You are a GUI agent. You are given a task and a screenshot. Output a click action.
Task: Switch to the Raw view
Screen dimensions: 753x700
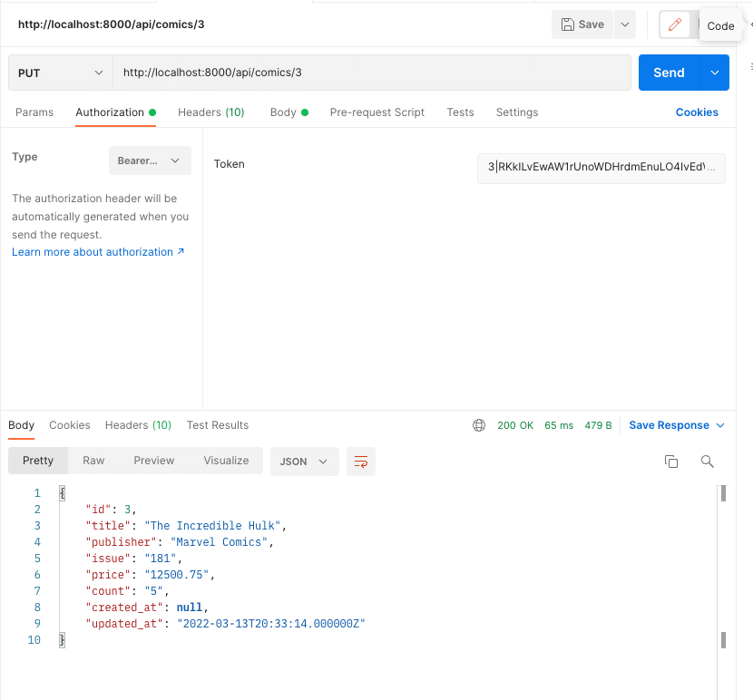click(93, 461)
